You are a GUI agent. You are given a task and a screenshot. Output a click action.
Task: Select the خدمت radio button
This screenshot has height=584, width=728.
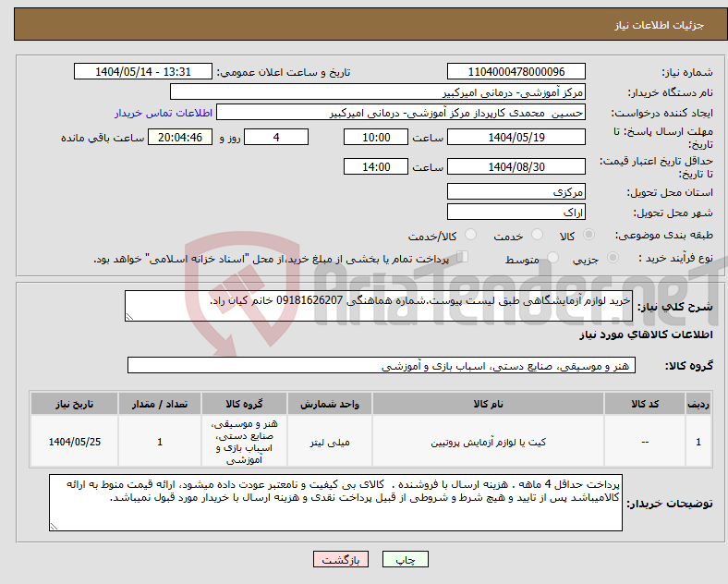(537, 235)
